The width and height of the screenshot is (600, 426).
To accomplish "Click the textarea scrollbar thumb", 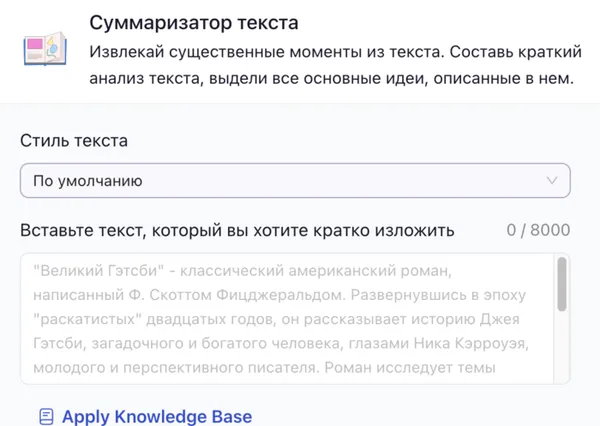I will (561, 284).
